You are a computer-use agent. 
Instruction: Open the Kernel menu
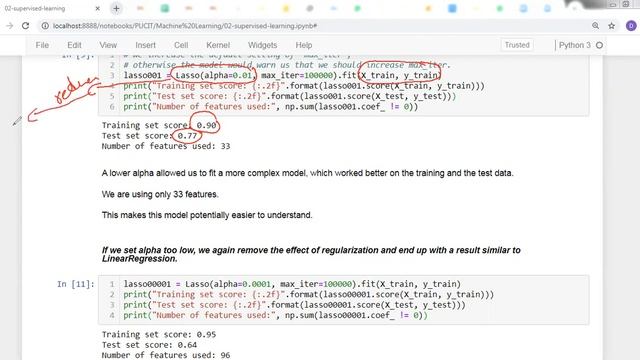point(218,45)
